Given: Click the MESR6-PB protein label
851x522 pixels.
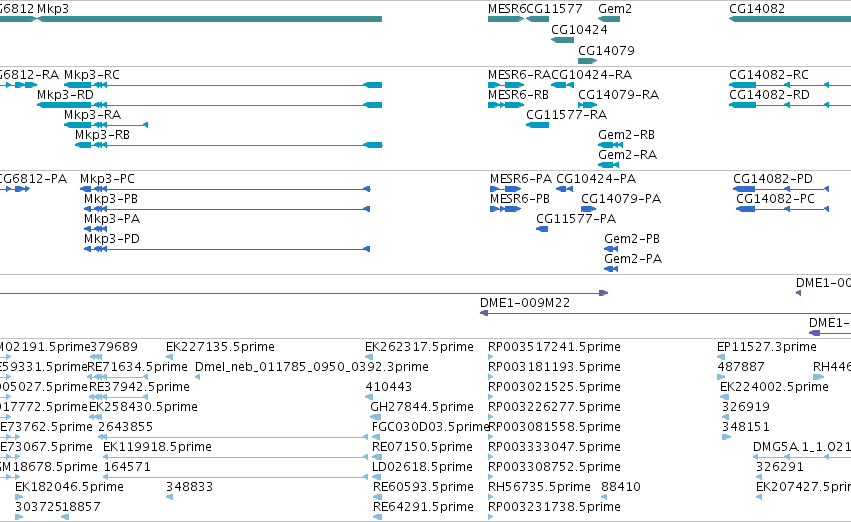Looking at the screenshot, I should coord(520,199).
